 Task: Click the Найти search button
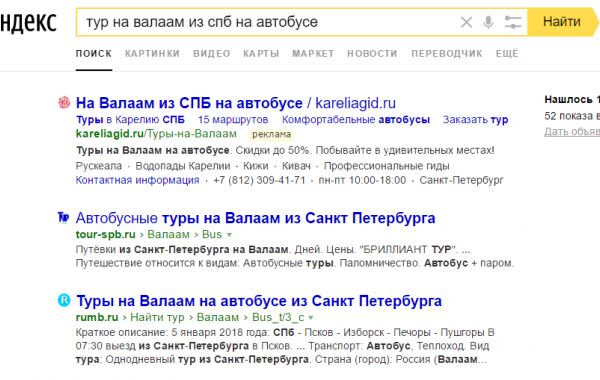click(x=562, y=22)
